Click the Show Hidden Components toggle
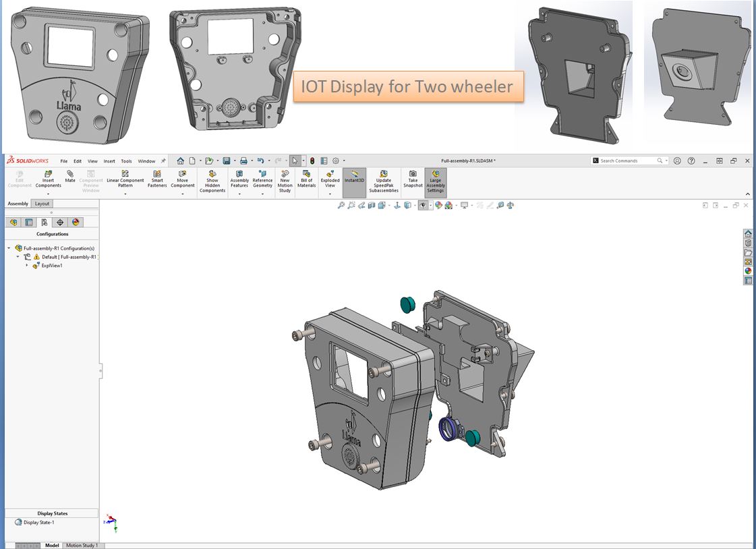 click(x=212, y=181)
